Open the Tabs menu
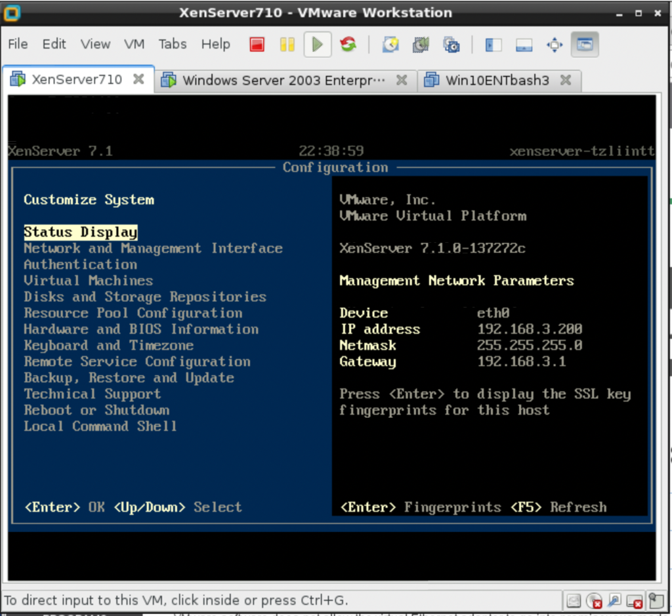Image resolution: width=672 pixels, height=616 pixels. (x=173, y=44)
